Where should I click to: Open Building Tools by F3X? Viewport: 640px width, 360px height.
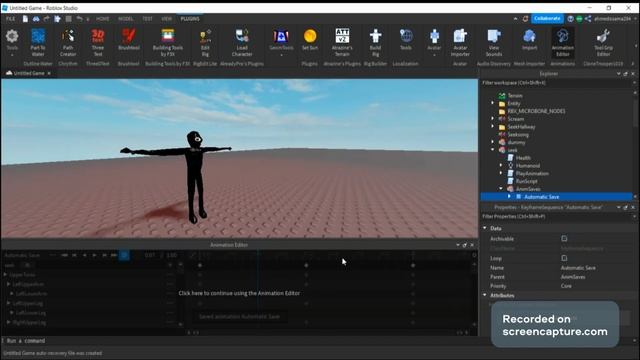pyautogui.click(x=168, y=43)
